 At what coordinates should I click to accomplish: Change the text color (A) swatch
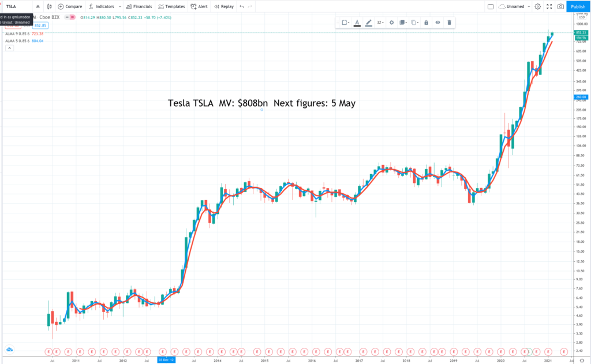point(357,22)
